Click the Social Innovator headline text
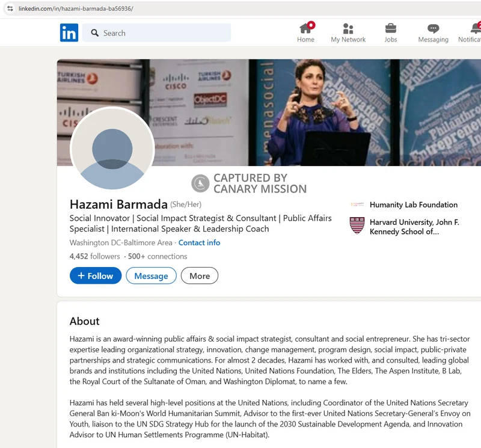The image size is (481, 448). coord(200,223)
